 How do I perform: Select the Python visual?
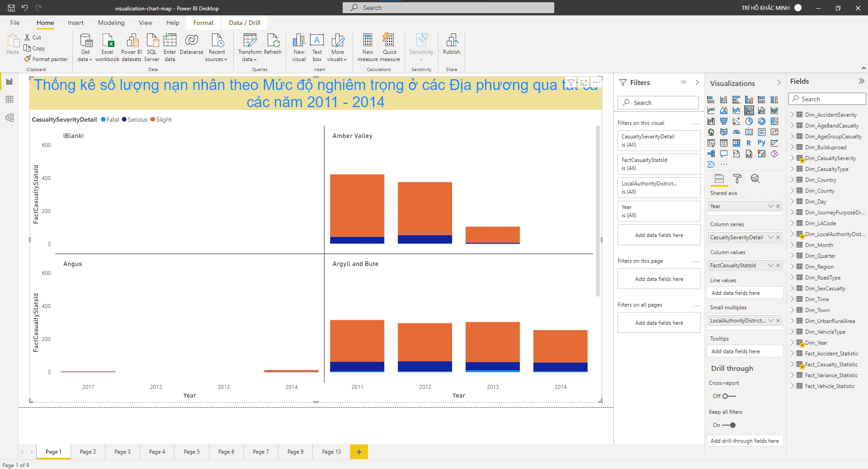762,143
